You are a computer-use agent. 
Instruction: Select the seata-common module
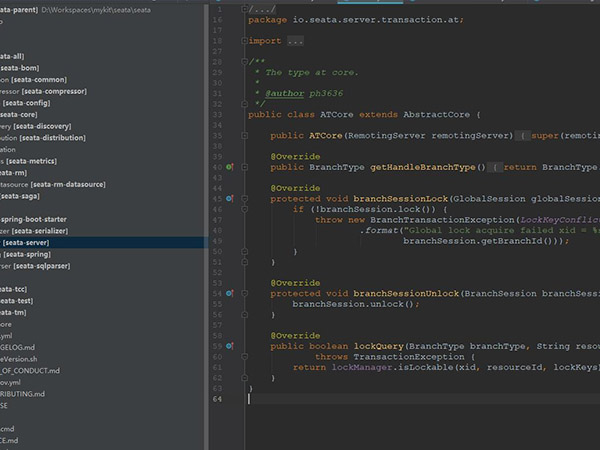40,80
